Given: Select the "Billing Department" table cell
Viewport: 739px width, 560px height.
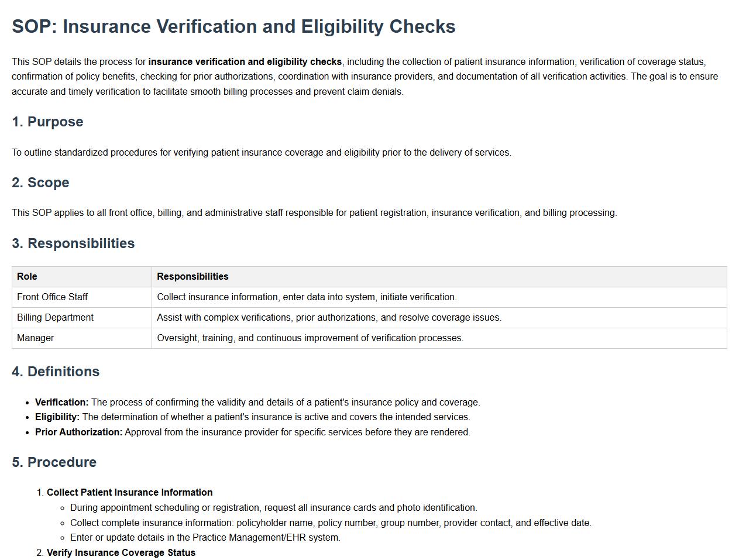Looking at the screenshot, I should click(55, 318).
